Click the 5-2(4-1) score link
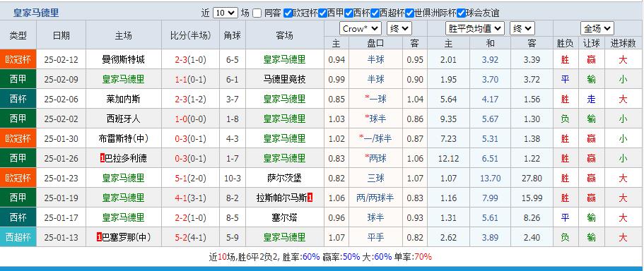Screen dimensions: 644x271 pos(191,237)
